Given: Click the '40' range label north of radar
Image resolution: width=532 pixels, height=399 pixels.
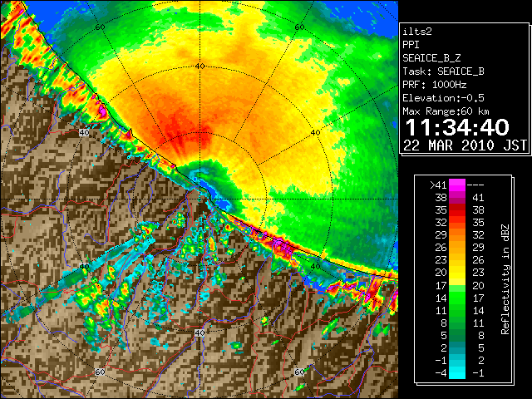Looking at the screenshot, I should point(199,66).
